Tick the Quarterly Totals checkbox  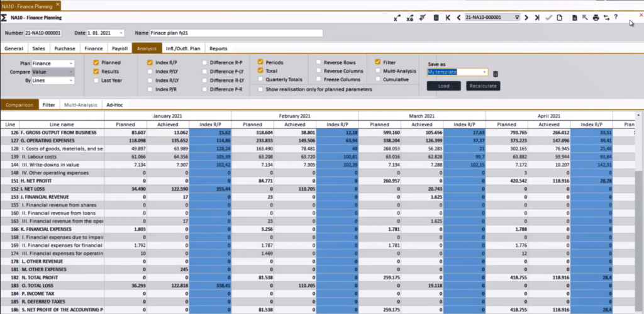click(x=260, y=80)
